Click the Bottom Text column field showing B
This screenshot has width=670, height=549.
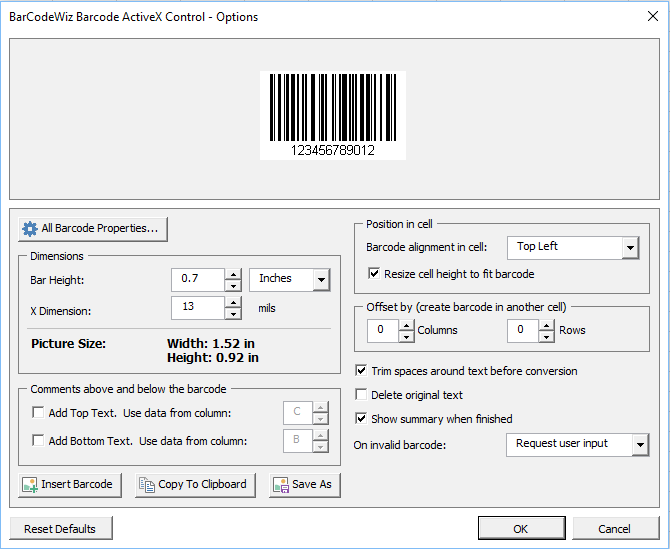pyautogui.click(x=298, y=440)
